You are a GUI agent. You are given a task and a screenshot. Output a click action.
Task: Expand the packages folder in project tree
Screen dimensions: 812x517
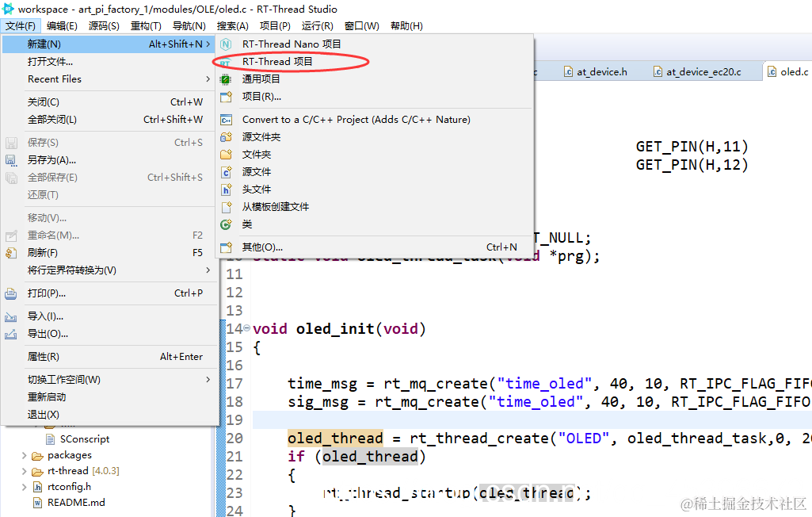25,455
